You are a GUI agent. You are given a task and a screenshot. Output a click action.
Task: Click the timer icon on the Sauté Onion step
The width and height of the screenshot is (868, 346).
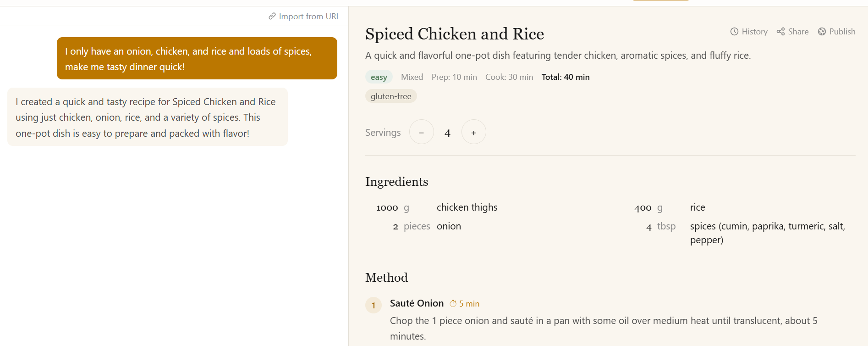point(453,303)
